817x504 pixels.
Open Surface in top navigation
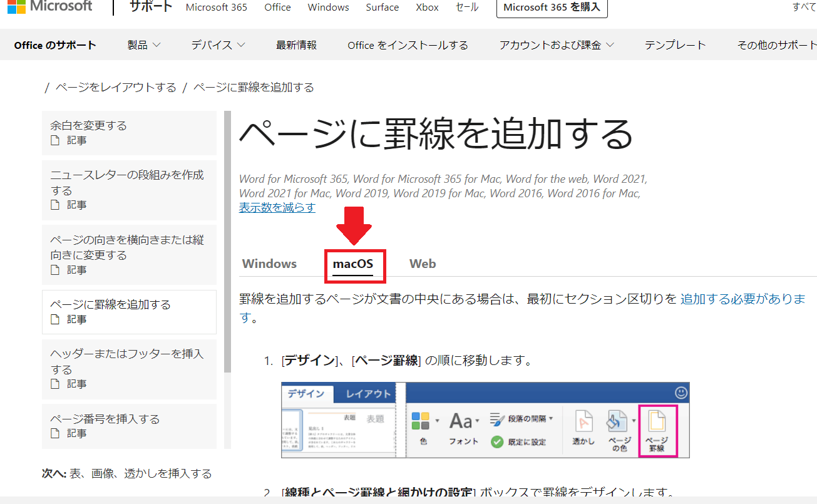(x=383, y=8)
